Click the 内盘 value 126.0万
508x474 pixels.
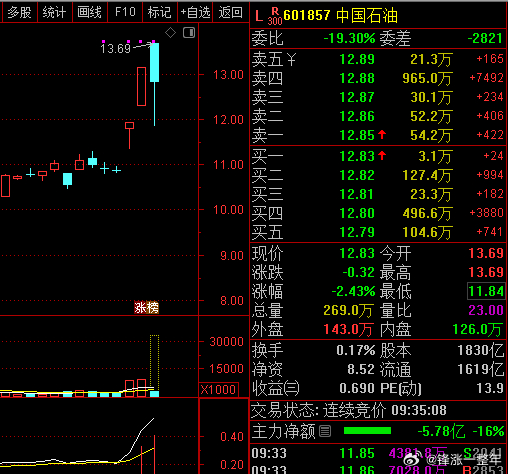(x=478, y=330)
